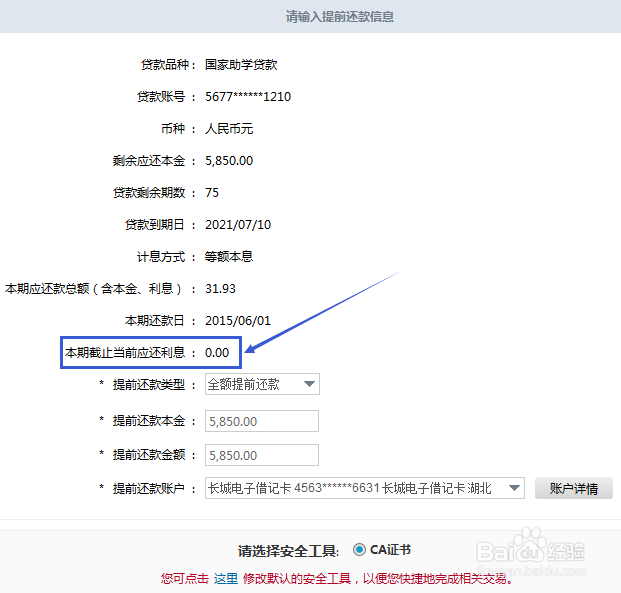Click the 贷款剩余期数 label
The width and height of the screenshot is (621, 593).
(x=149, y=193)
